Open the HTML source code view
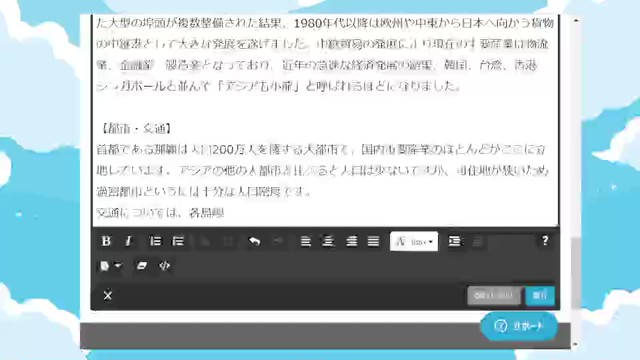Screen dimensions: 640x360 click(164, 266)
